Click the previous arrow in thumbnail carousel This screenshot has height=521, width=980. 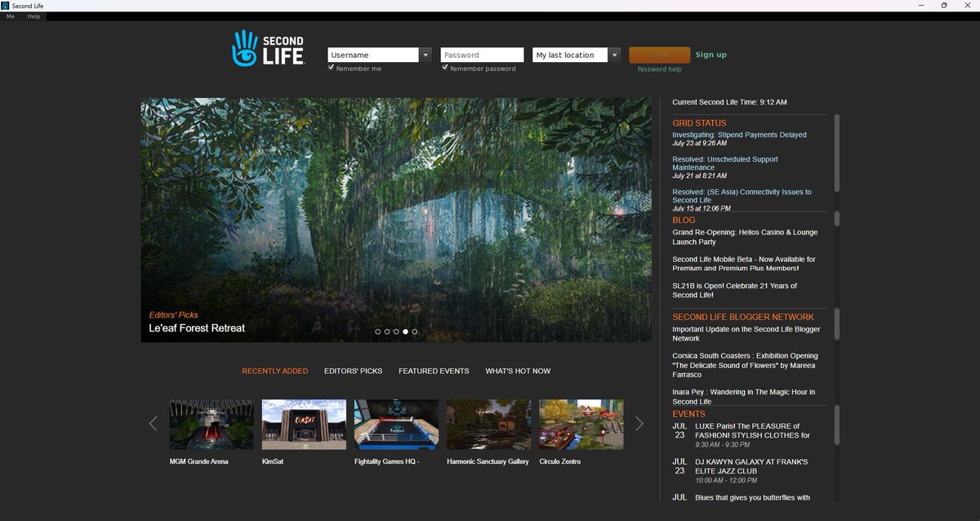[153, 423]
